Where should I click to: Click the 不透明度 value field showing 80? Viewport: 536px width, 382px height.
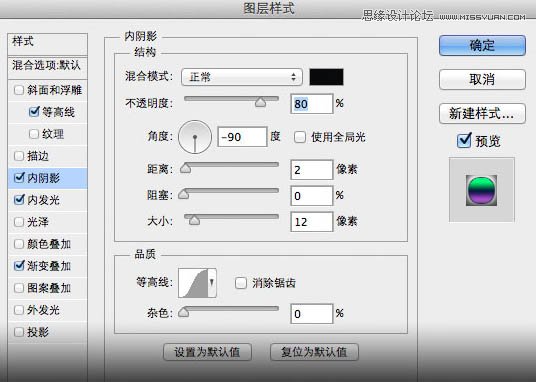pos(311,104)
